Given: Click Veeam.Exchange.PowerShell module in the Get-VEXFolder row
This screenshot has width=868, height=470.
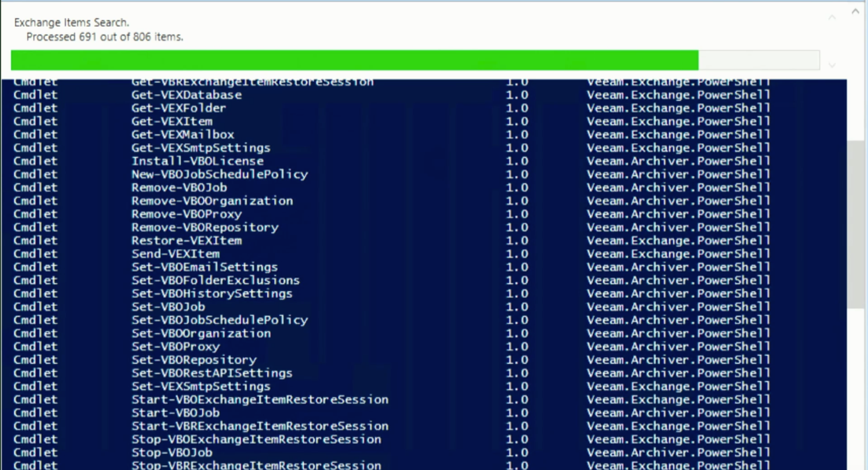Looking at the screenshot, I should (678, 108).
